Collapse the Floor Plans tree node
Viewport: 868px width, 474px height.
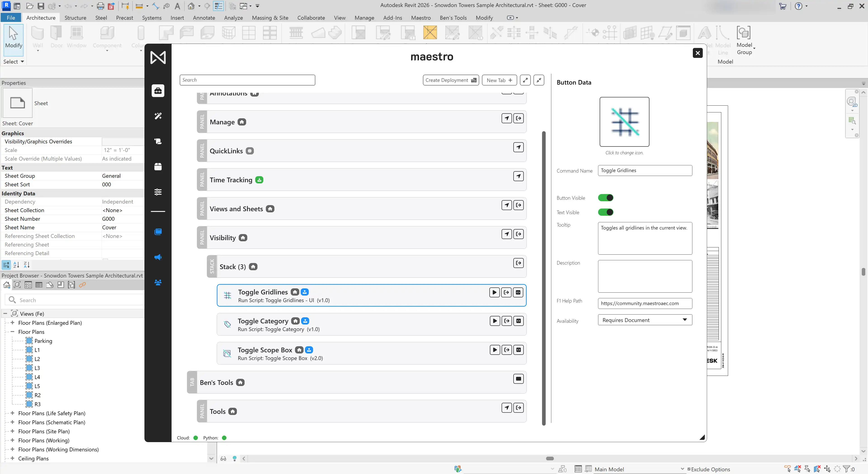pyautogui.click(x=12, y=332)
